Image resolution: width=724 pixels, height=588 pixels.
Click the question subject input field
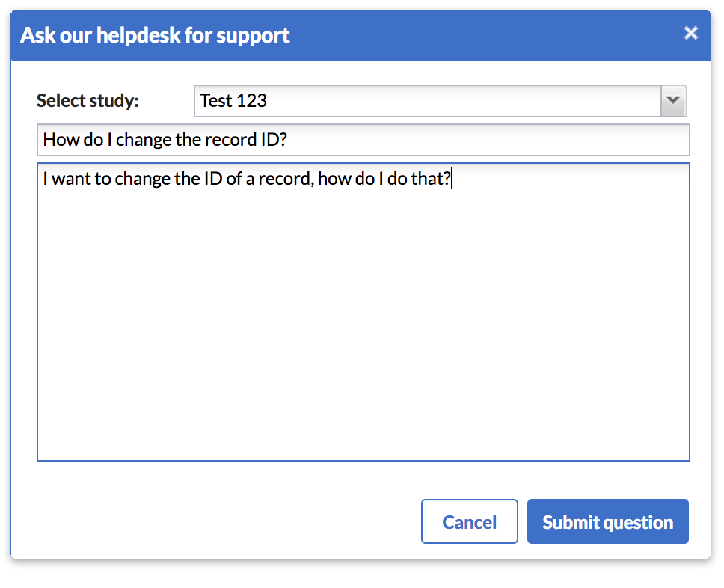363,139
